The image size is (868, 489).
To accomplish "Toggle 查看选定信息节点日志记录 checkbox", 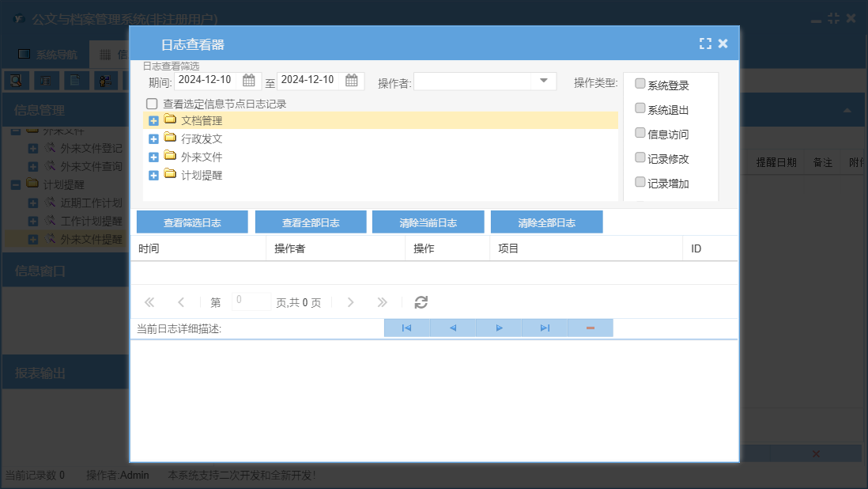I will tap(152, 104).
